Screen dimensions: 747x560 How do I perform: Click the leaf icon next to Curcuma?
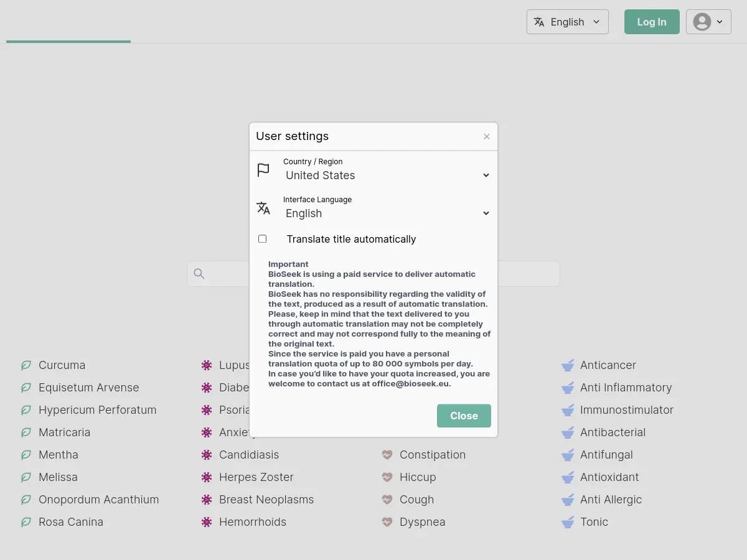click(x=26, y=365)
